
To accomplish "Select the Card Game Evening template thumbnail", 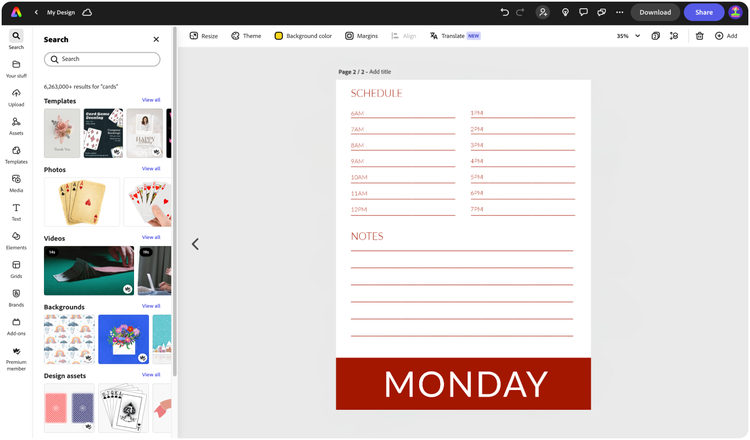I will [x=103, y=133].
